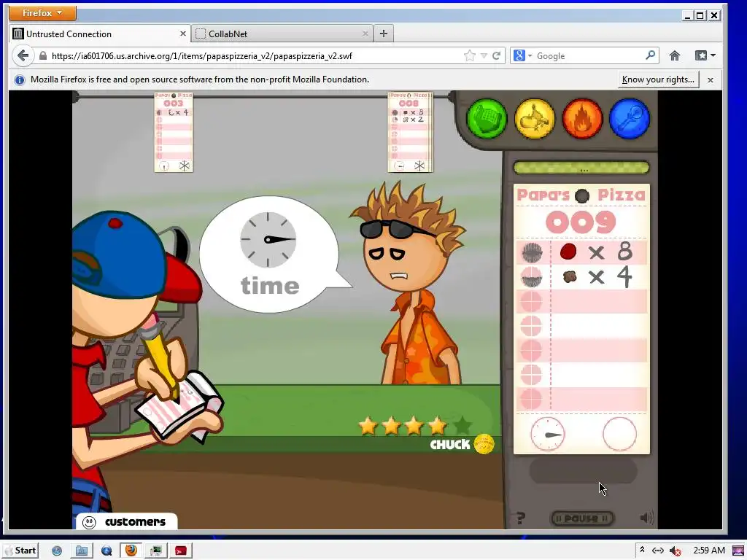Go back with the back arrow
The image size is (747, 560).
(x=23, y=55)
